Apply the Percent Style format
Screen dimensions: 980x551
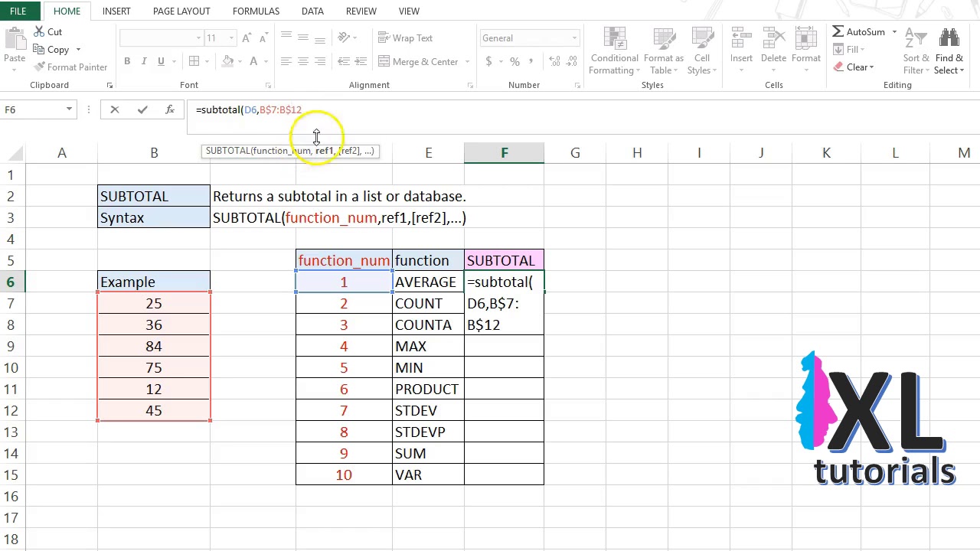[x=514, y=62]
